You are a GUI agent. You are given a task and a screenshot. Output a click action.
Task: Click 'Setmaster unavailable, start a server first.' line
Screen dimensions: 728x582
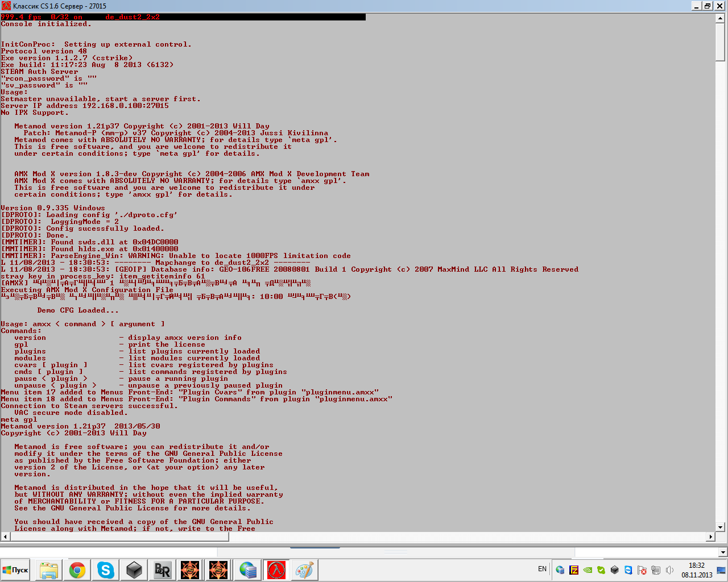(101, 99)
